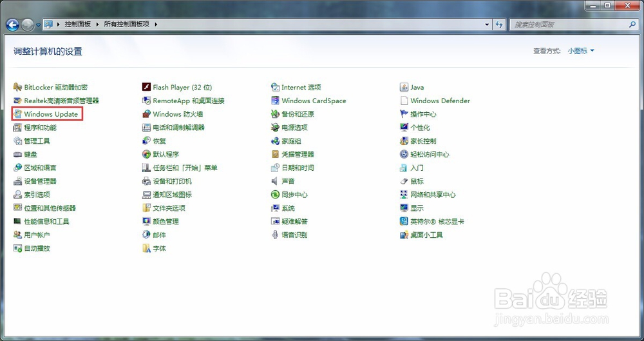The height and width of the screenshot is (341, 644).
Task: Open the 家长控制 link
Action: (x=423, y=141)
